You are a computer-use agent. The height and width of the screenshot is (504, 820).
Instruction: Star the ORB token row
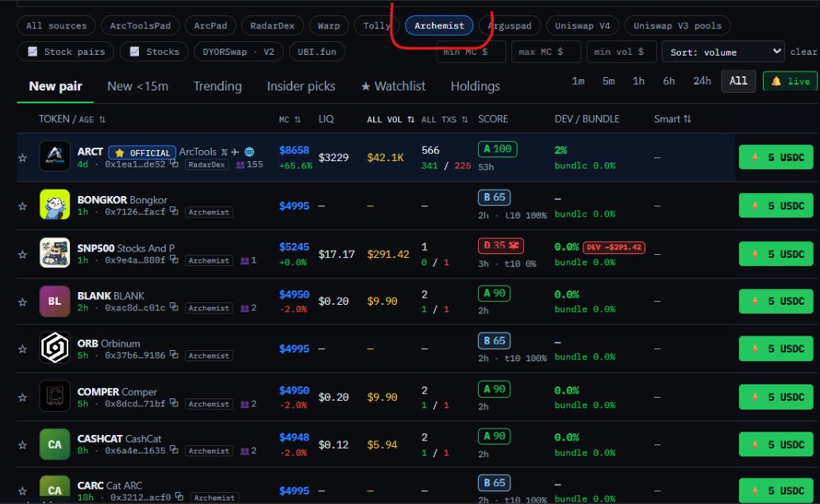click(22, 349)
